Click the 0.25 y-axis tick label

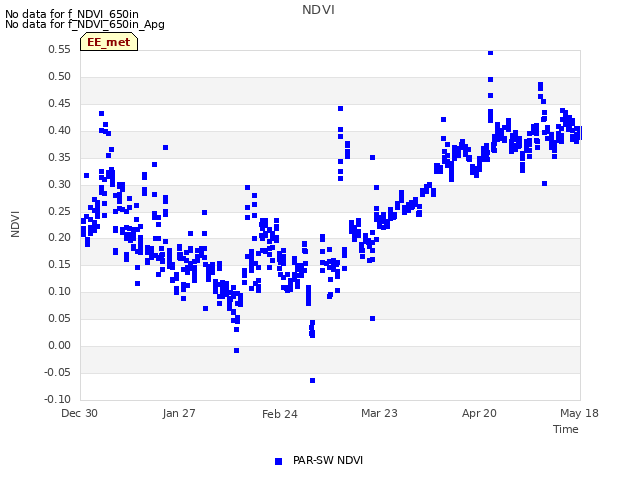60,211
